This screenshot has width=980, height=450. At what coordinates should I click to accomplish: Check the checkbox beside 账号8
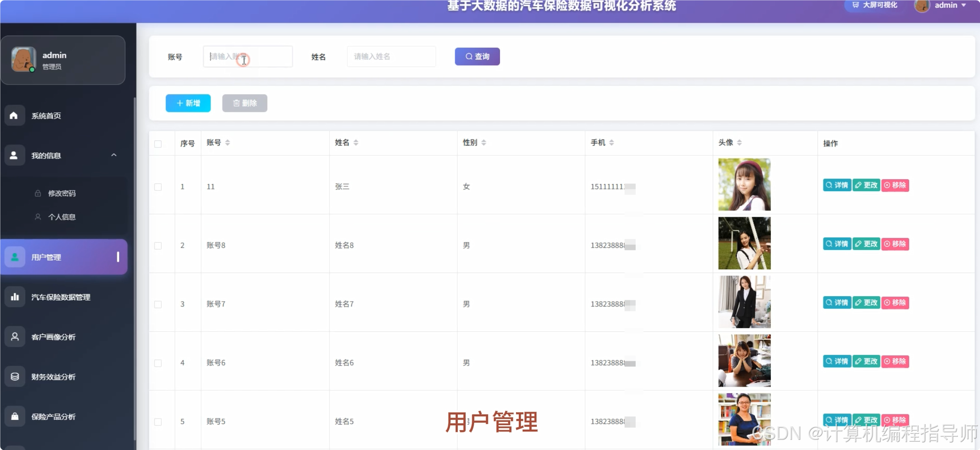click(x=158, y=246)
